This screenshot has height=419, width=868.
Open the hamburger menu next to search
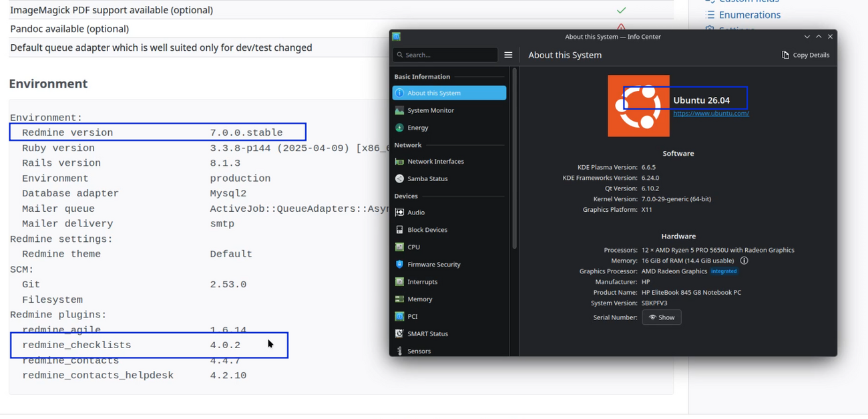coord(508,55)
